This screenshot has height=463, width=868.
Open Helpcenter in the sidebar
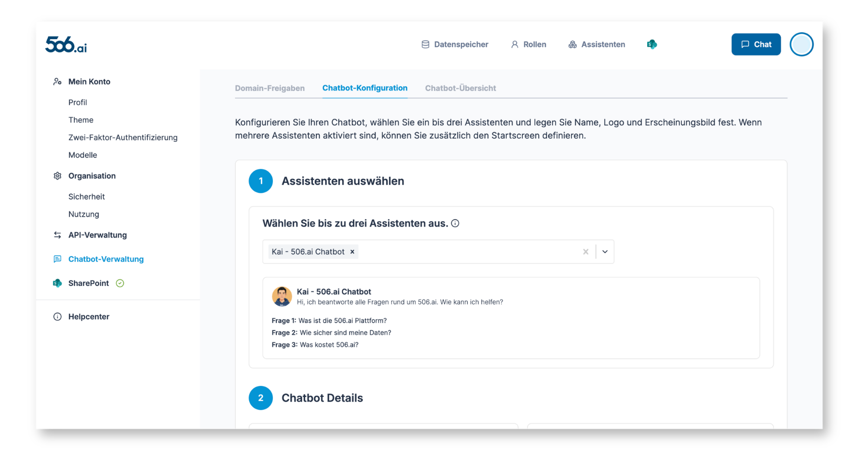pos(89,316)
